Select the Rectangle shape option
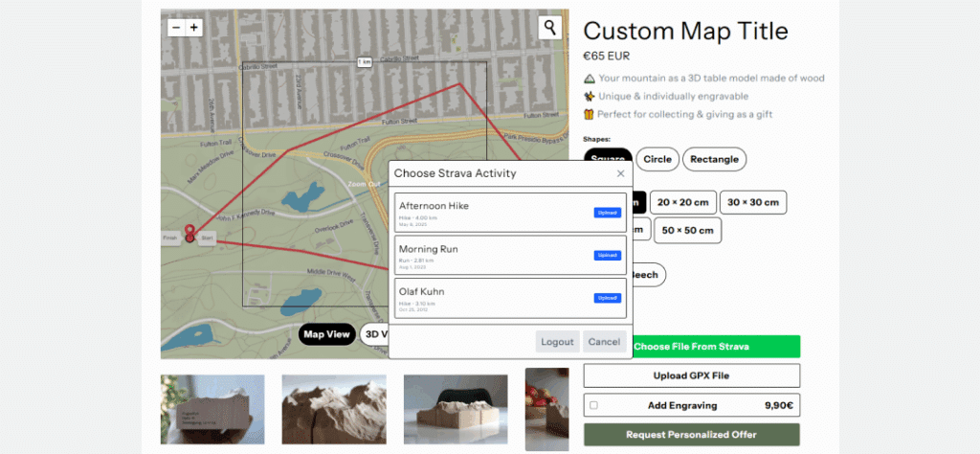 pyautogui.click(x=714, y=159)
